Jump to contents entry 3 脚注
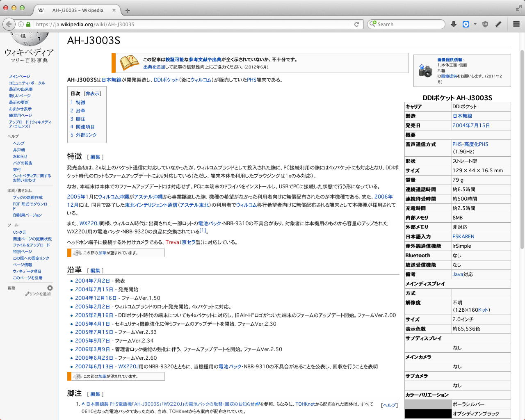Viewport: 525px width, 420px height. (x=78, y=119)
